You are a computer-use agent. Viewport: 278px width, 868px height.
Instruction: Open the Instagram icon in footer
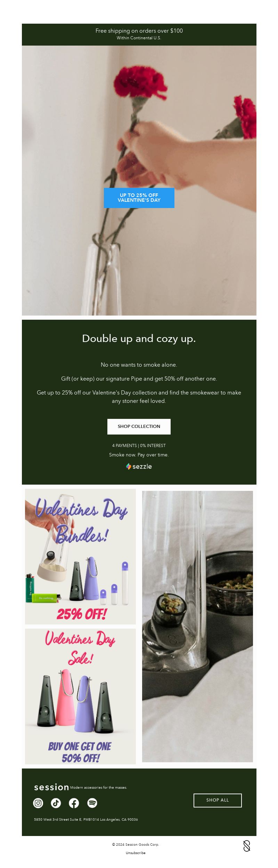click(x=38, y=803)
